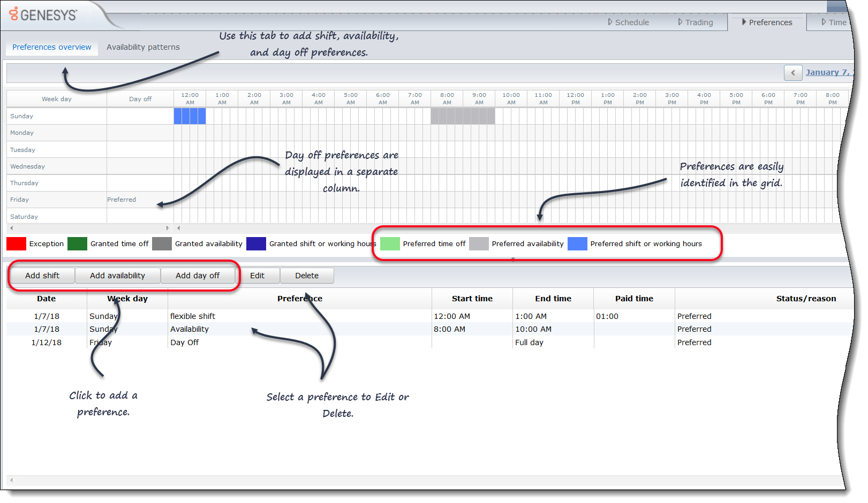Image resolution: width=868 pixels, height=503 pixels.
Task: Switch to Availability patterns sub-tab
Action: 143,47
